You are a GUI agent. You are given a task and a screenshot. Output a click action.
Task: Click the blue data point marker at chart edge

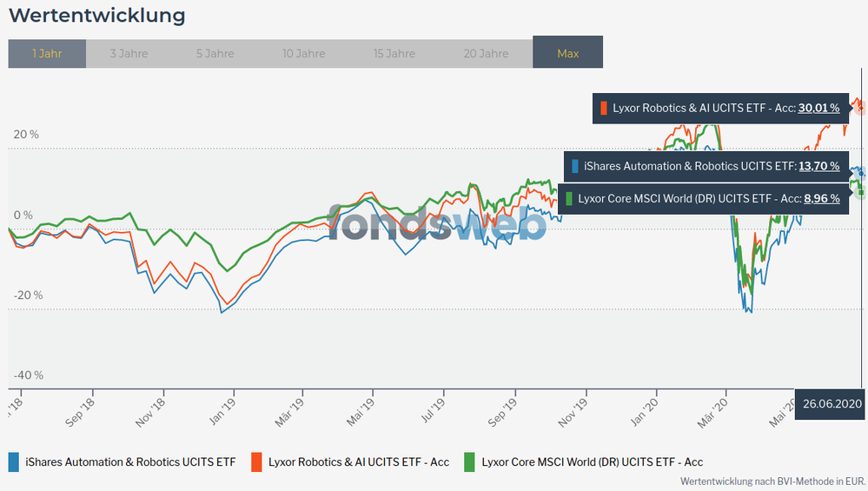click(861, 174)
